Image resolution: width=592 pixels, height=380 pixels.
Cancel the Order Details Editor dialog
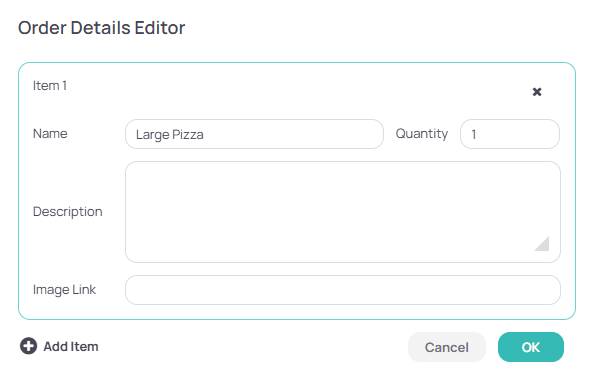coord(447,347)
